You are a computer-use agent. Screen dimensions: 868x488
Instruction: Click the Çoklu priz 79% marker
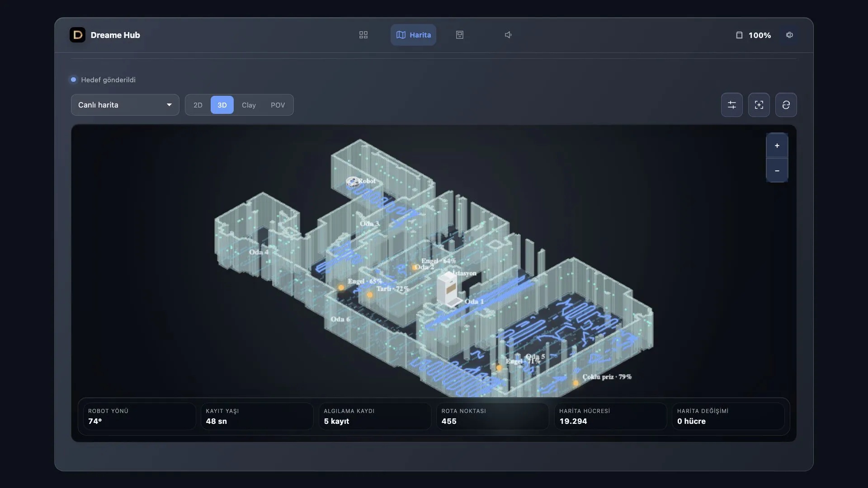pos(576,383)
